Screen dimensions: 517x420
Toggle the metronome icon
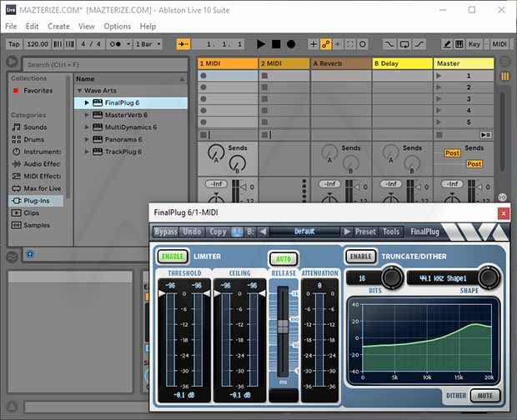pyautogui.click(x=115, y=44)
